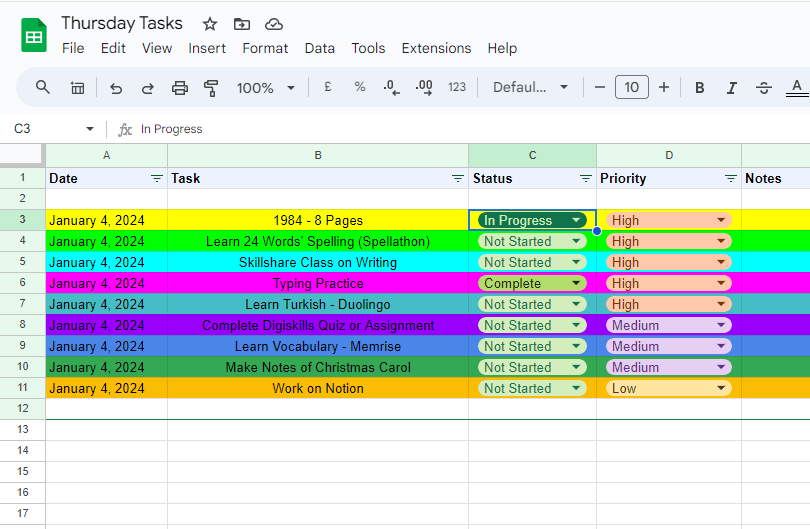Image resolution: width=810 pixels, height=529 pixels.
Task: Open the View menu
Action: tap(157, 48)
